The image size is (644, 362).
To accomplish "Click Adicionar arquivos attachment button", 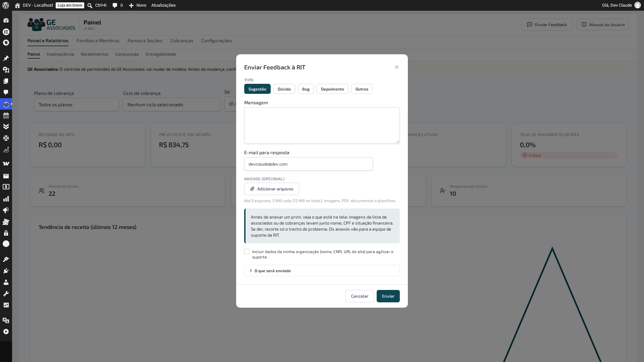I will (x=272, y=189).
